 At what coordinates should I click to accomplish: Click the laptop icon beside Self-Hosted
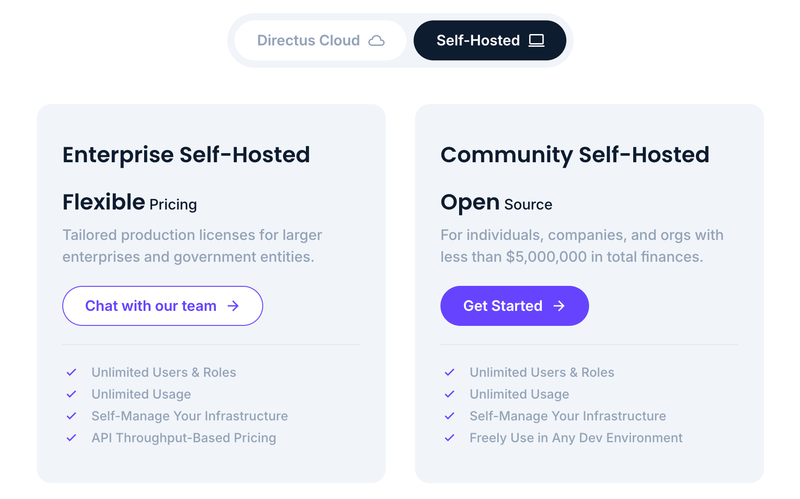pos(536,40)
